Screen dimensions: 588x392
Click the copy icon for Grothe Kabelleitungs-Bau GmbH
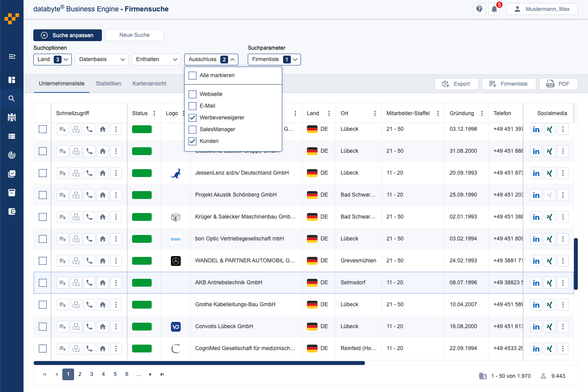point(76,305)
